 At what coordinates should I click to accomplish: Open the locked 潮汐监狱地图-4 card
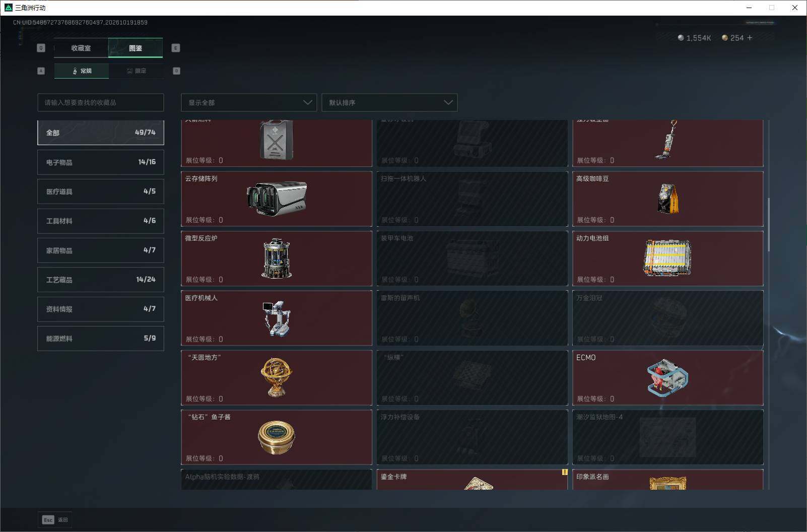pos(668,437)
